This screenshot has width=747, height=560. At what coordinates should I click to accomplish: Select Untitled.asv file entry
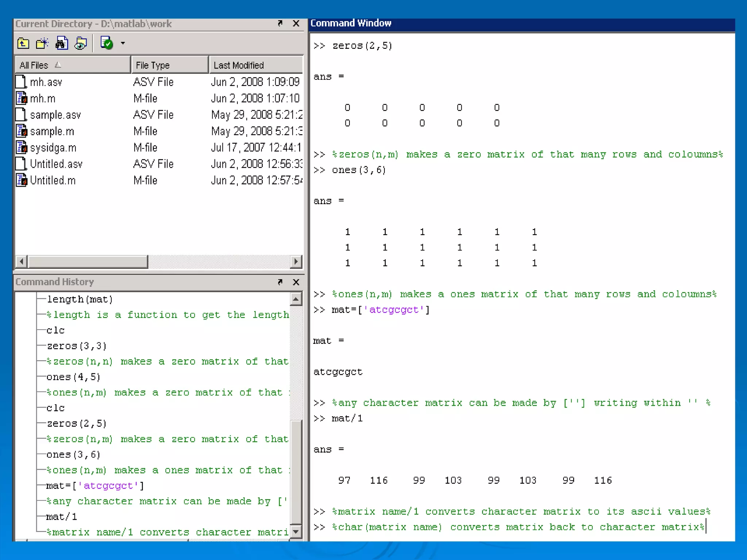tap(56, 164)
